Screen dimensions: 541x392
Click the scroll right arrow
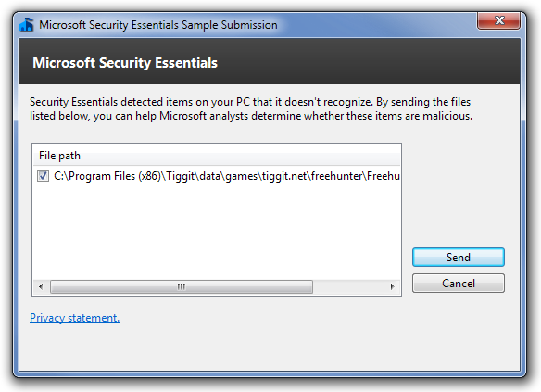pos(392,286)
